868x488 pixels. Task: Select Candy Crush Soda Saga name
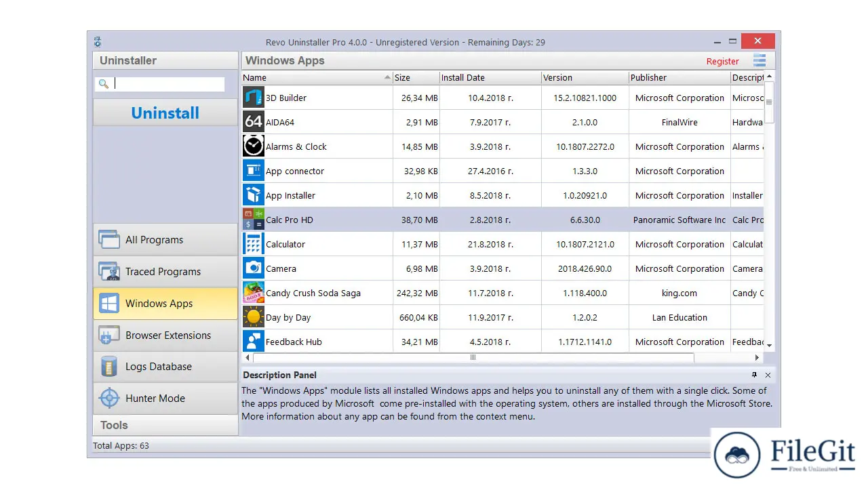tap(313, 293)
